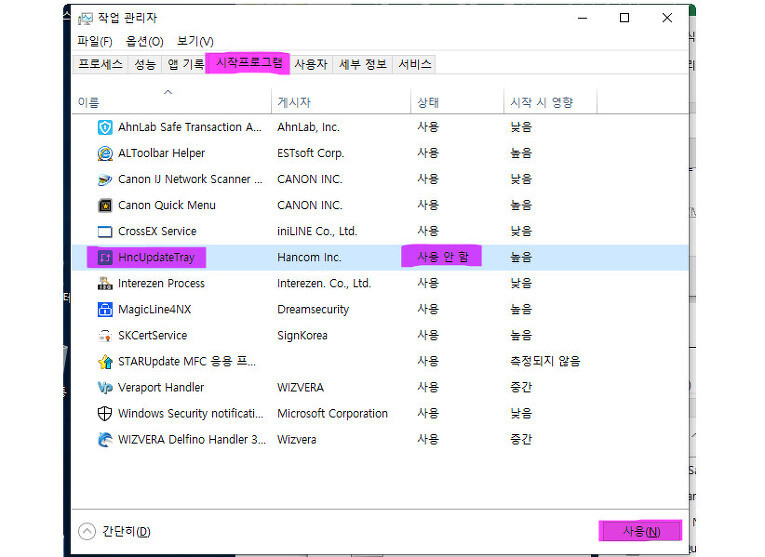Image resolution: width=765 pixels, height=557 pixels.
Task: Click the Canon IJ Network Scanner icon
Action: click(x=105, y=179)
